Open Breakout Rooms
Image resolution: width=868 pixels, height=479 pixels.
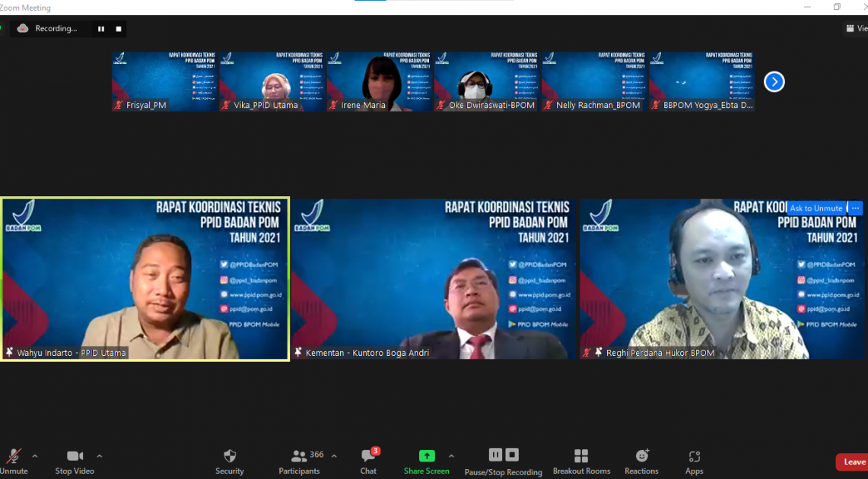click(581, 456)
